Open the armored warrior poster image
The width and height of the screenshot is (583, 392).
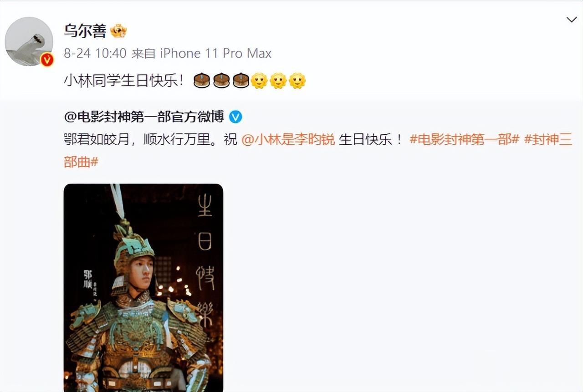(x=143, y=288)
